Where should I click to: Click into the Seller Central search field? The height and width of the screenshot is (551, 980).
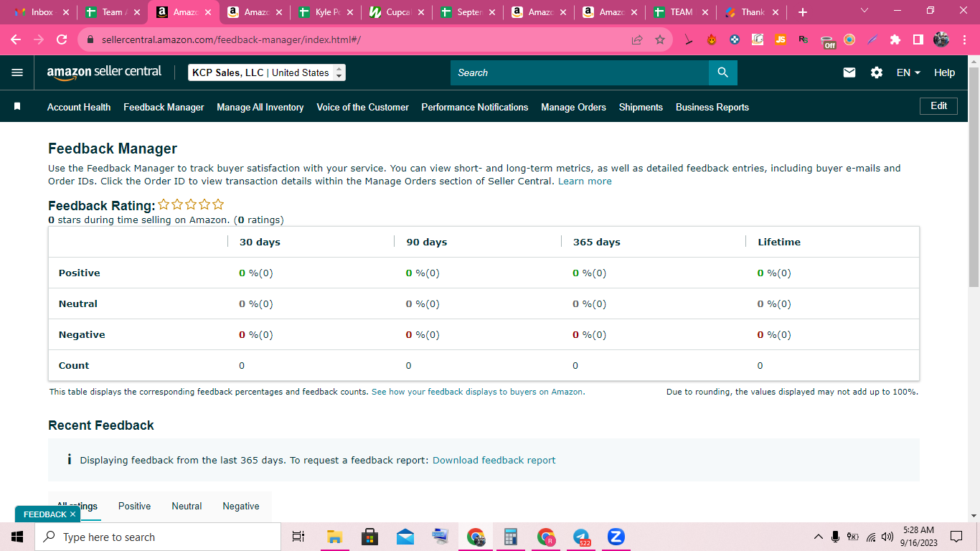(580, 72)
